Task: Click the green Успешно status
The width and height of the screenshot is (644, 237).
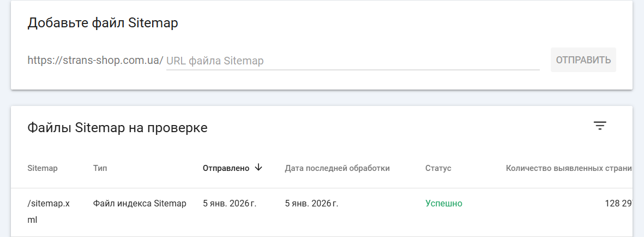Action: pos(443,204)
